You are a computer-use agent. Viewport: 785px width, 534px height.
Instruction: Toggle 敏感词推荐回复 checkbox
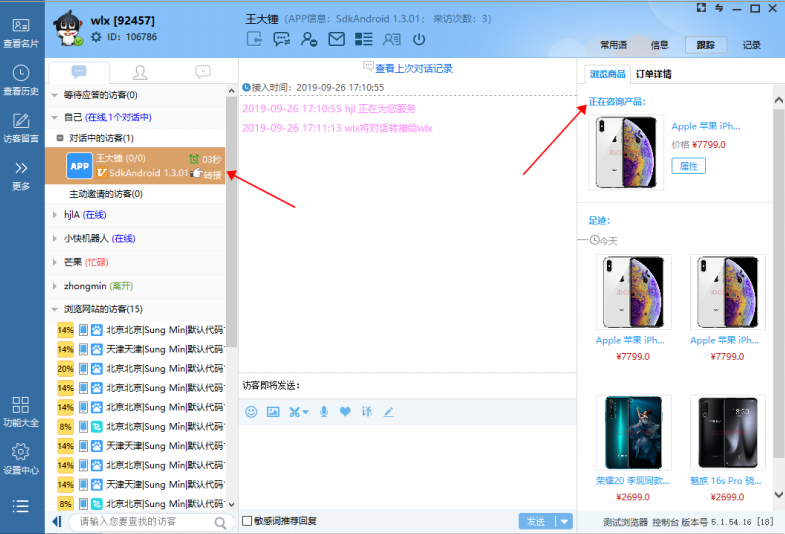click(247, 521)
